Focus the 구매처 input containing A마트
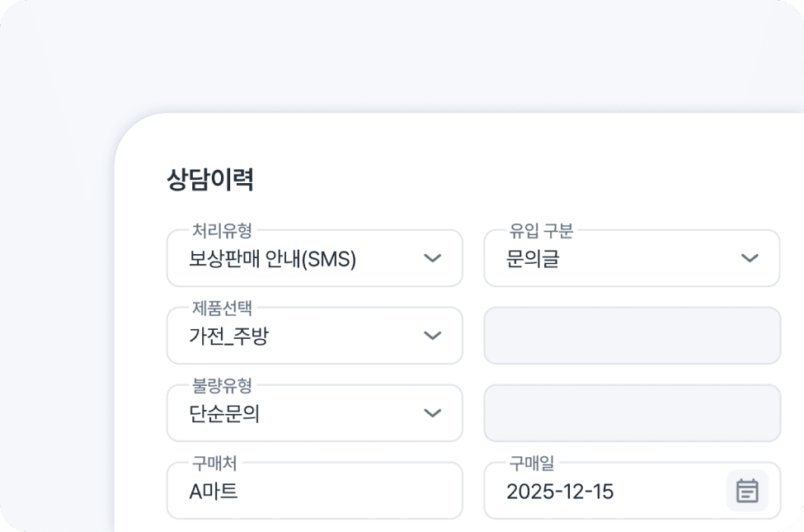Viewport: 804px width, 532px height. 313,492
